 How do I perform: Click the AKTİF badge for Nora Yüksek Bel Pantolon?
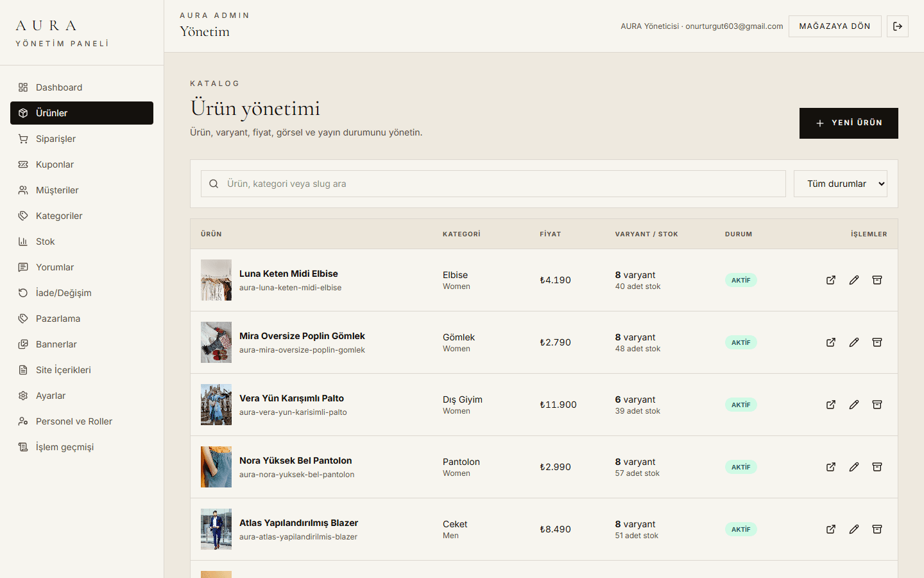pos(741,467)
